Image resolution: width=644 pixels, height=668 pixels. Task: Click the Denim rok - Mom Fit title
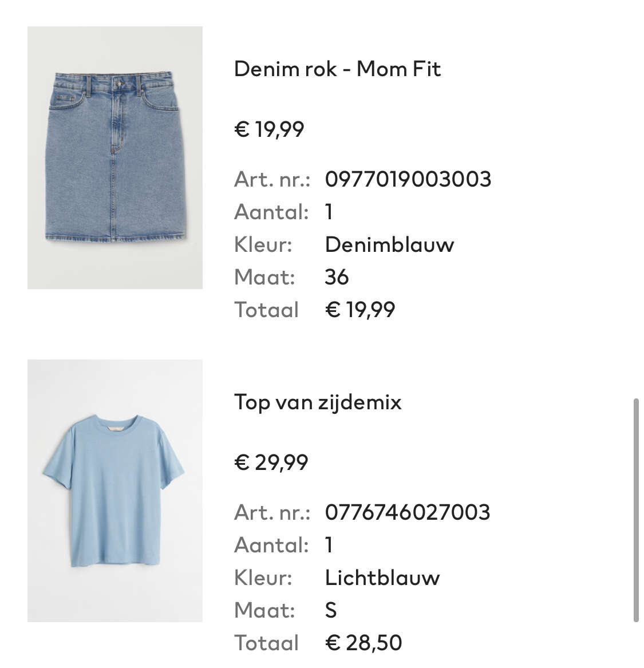point(337,69)
